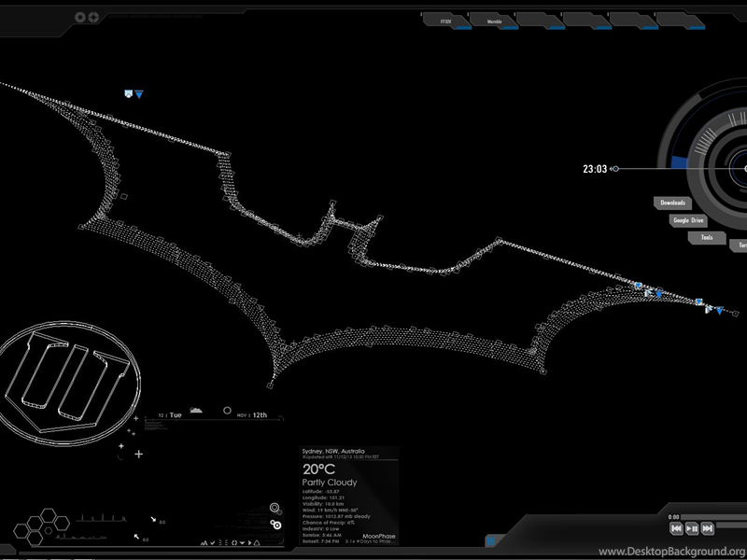Click the bar right of the next-track button
The height and width of the screenshot is (560, 747).
tap(732, 525)
